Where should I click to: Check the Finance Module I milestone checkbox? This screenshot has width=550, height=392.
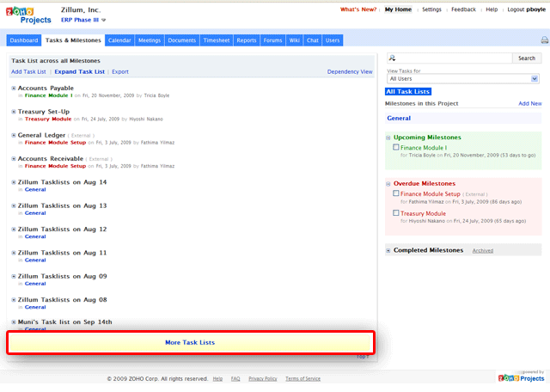(396, 148)
